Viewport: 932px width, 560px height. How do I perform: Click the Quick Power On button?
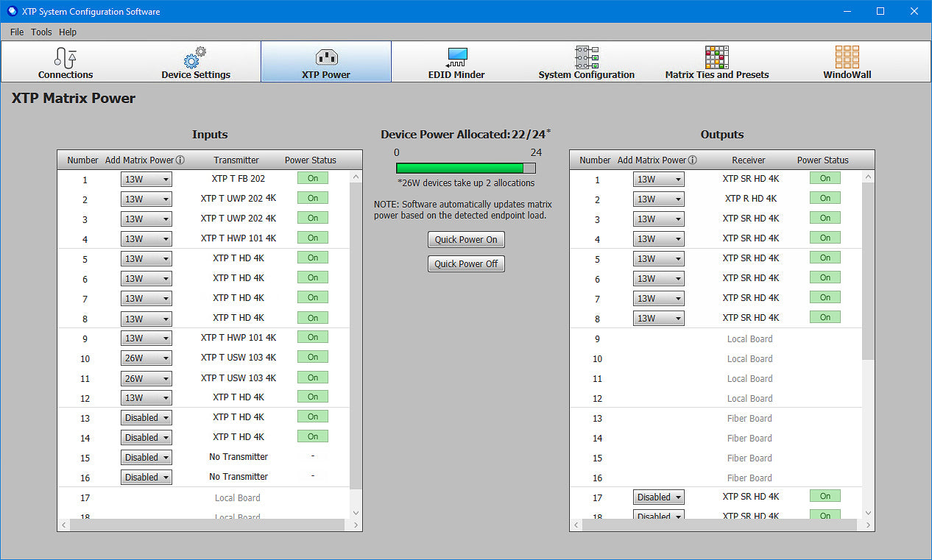[x=466, y=240]
